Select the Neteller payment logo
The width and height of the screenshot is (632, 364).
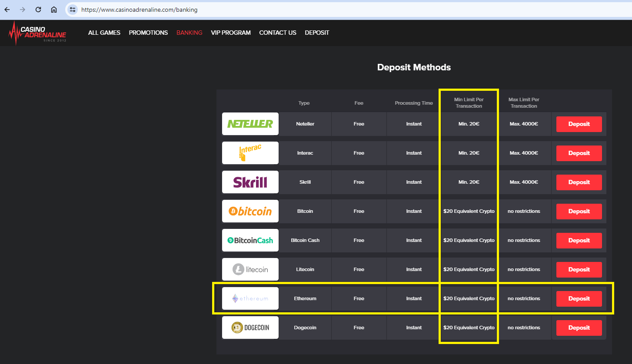(250, 124)
